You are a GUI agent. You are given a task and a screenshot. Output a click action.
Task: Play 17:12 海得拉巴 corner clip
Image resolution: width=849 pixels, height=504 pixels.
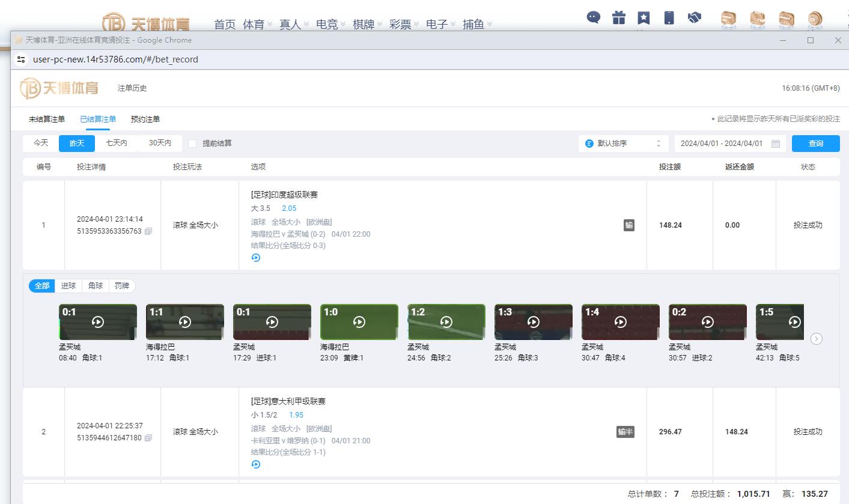coord(185,322)
